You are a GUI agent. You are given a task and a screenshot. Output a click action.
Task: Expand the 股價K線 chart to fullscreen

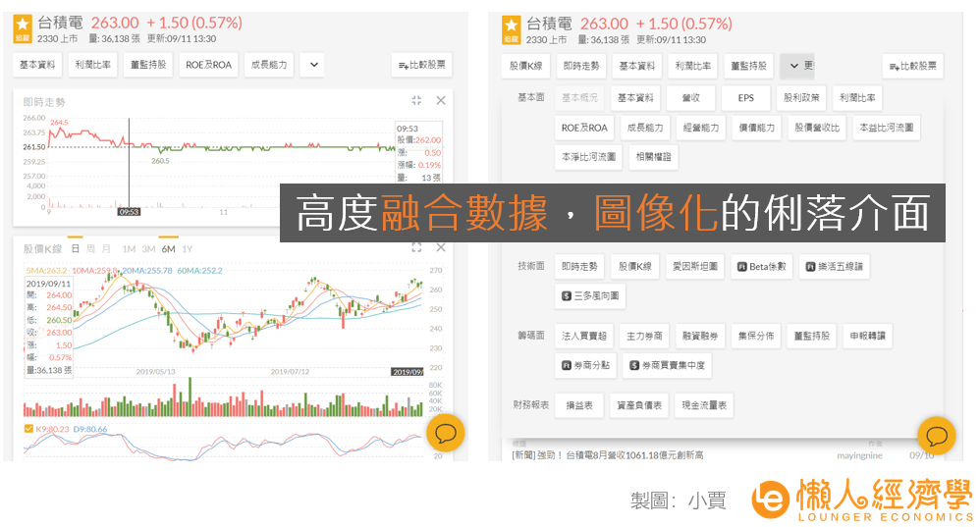(416, 248)
